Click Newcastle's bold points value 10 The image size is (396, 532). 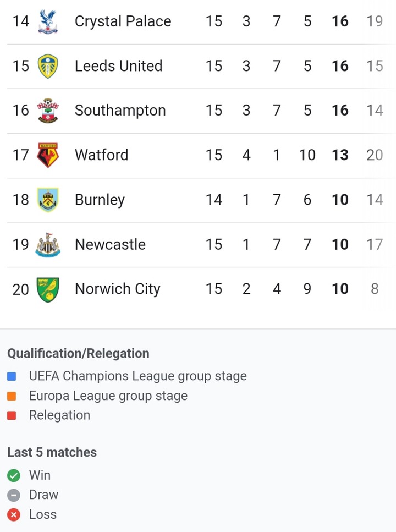click(x=340, y=245)
